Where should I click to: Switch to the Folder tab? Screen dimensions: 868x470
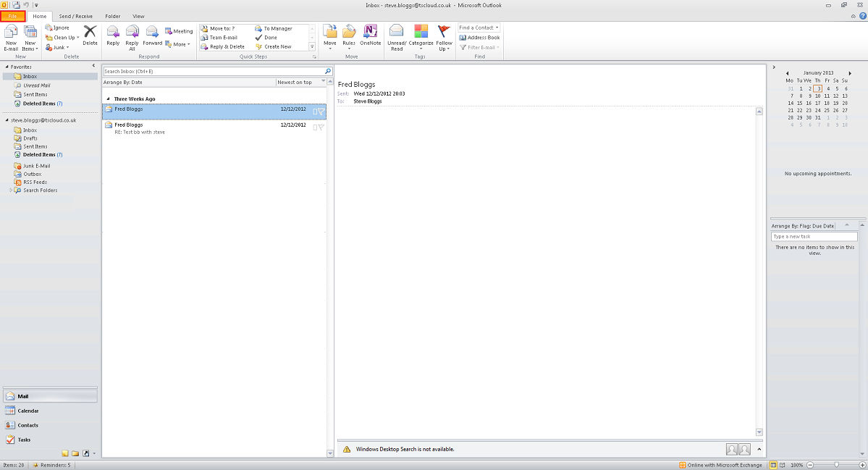pos(112,16)
